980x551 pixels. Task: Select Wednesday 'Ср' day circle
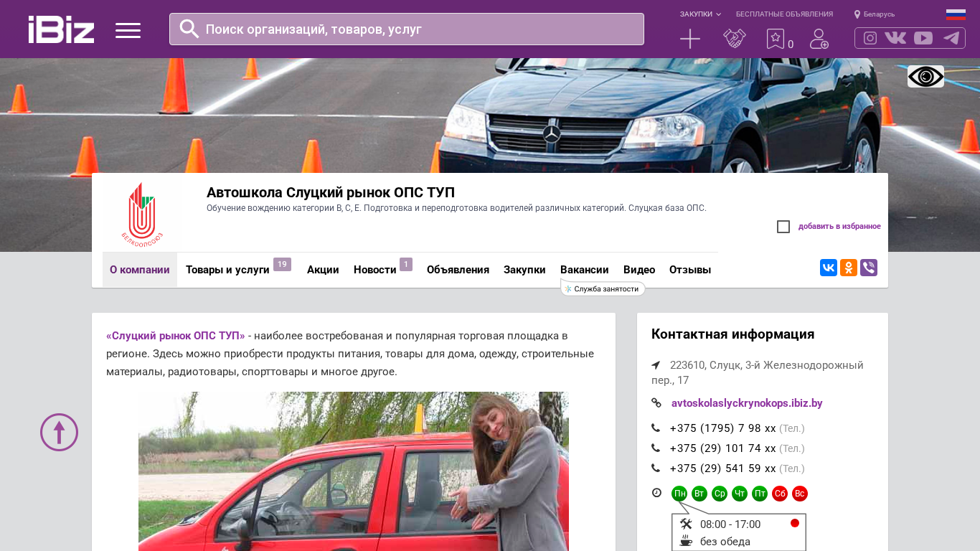(720, 494)
